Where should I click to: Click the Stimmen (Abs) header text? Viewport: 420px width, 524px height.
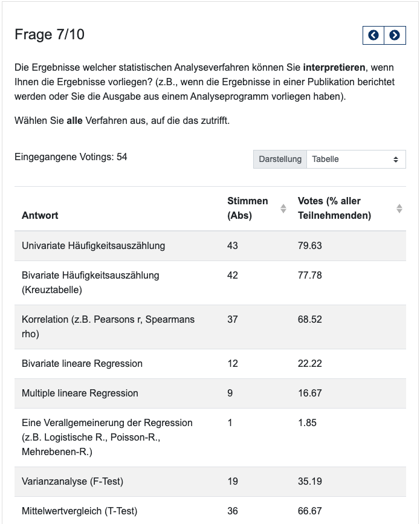coord(248,208)
